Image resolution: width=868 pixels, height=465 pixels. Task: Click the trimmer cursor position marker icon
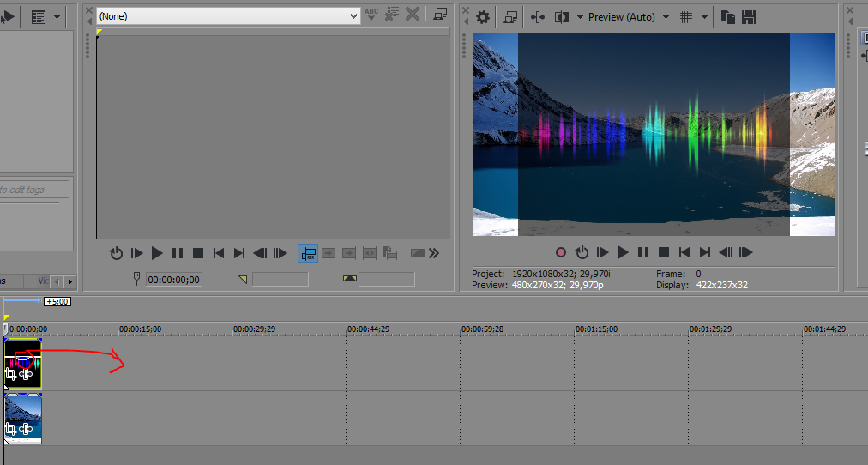point(136,279)
